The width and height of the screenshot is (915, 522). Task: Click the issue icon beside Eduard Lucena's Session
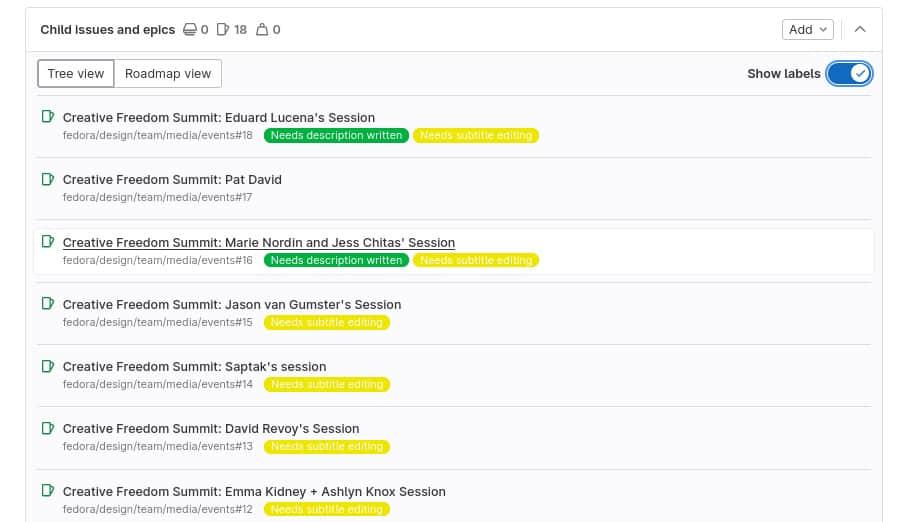[x=47, y=117]
